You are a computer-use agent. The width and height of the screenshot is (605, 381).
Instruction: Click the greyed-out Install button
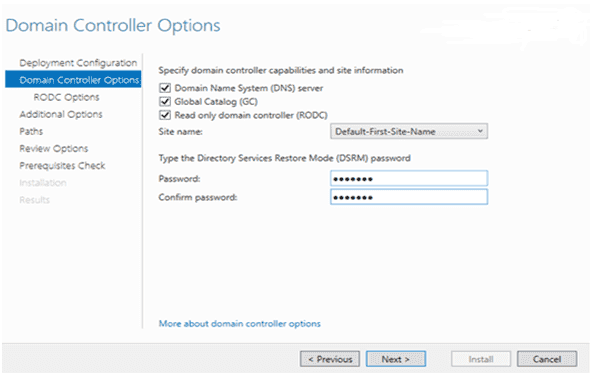[x=481, y=359]
